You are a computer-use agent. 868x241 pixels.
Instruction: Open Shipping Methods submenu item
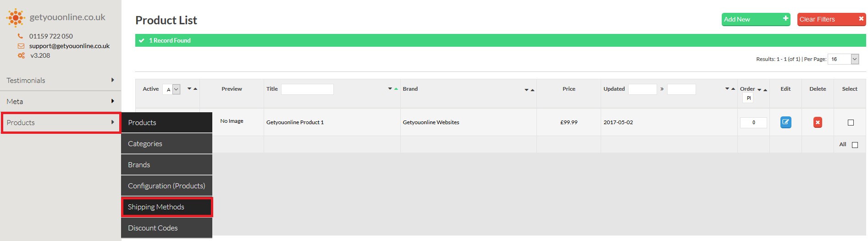(166, 207)
